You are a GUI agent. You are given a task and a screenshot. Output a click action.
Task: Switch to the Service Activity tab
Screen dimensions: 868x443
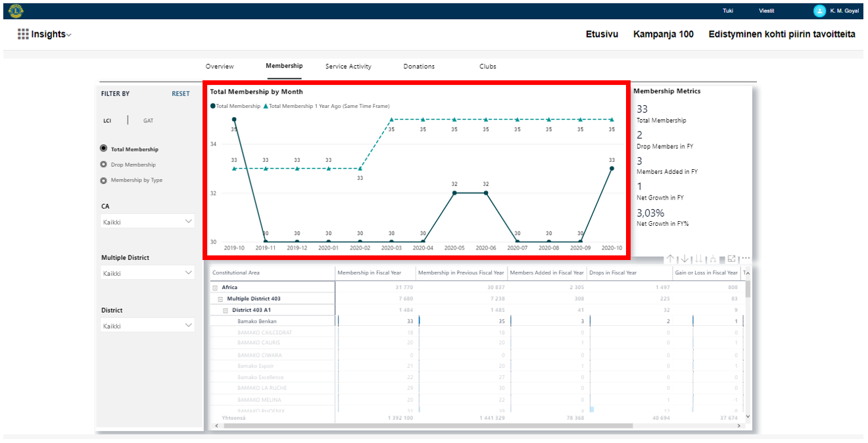[x=348, y=66]
